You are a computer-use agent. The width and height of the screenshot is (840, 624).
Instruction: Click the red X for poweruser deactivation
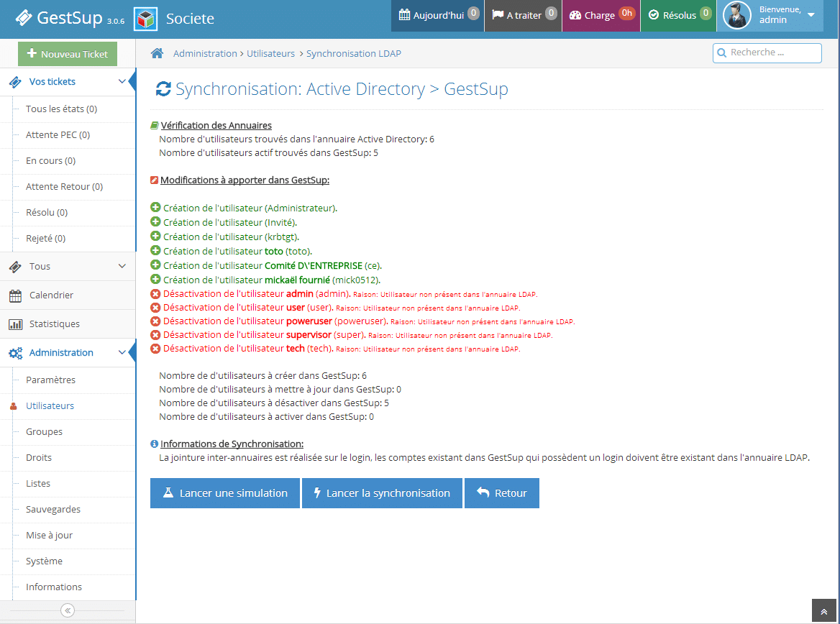[155, 321]
